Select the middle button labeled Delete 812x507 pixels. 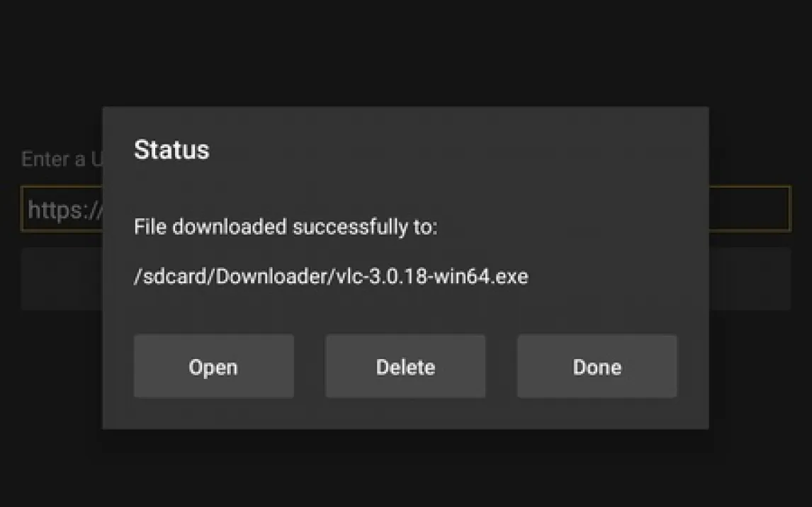pyautogui.click(x=405, y=367)
